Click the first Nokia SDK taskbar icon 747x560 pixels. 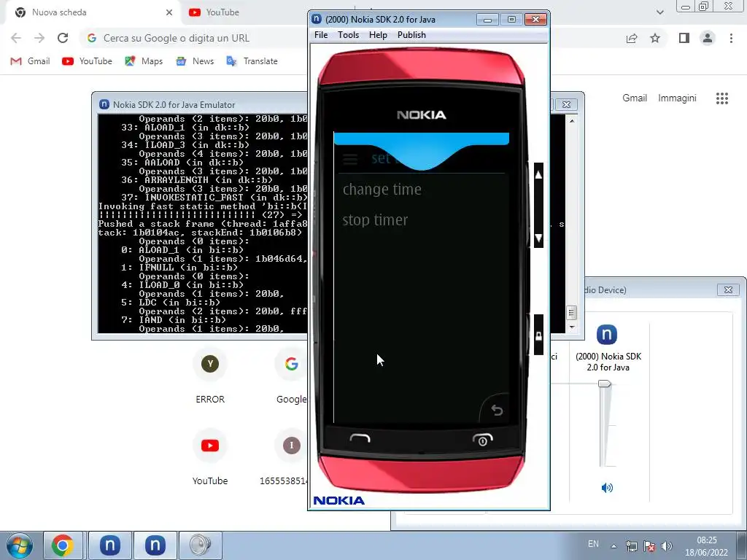click(x=109, y=545)
